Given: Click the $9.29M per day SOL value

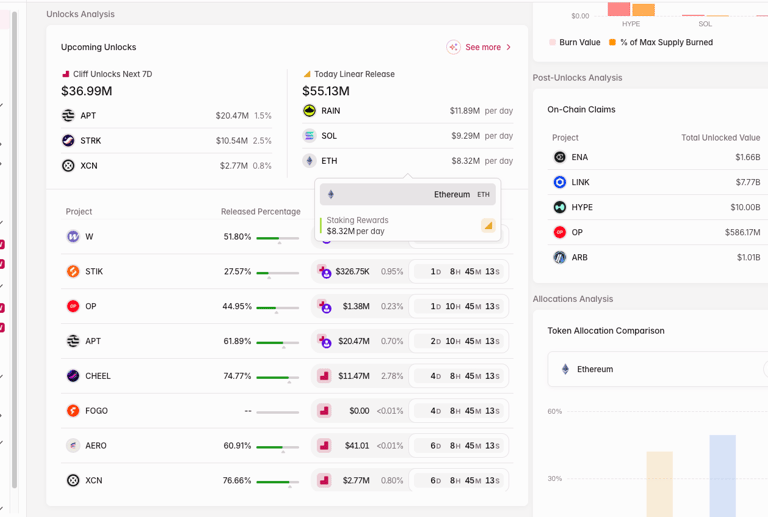Looking at the screenshot, I should pos(482,136).
